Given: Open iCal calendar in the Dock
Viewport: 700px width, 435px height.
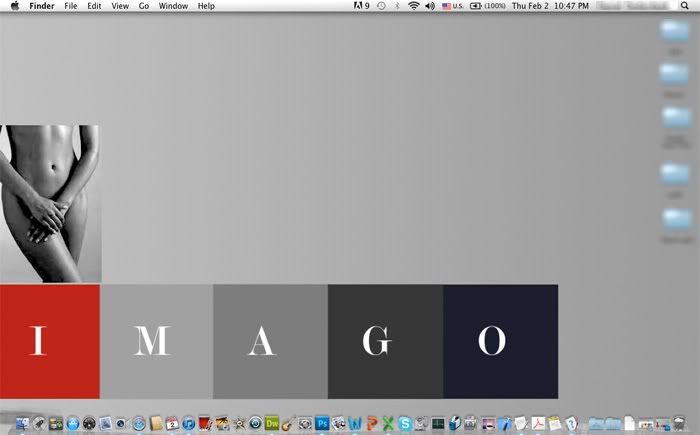Looking at the screenshot, I should pyautogui.click(x=172, y=423).
